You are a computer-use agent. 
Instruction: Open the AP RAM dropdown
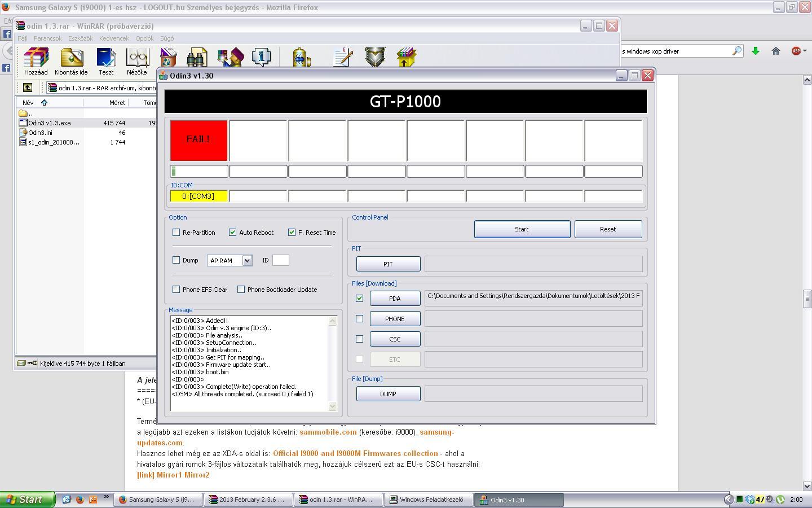point(246,260)
